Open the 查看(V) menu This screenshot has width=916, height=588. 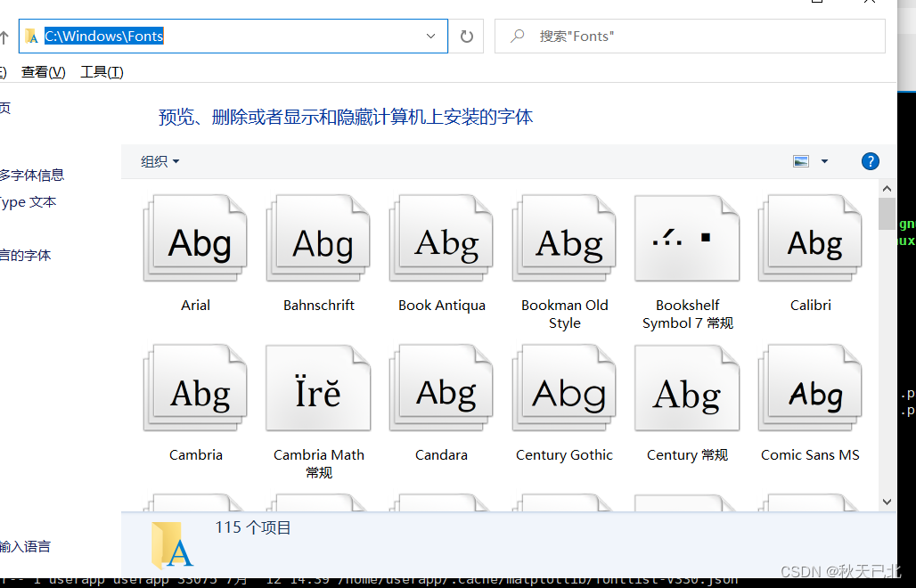[44, 72]
